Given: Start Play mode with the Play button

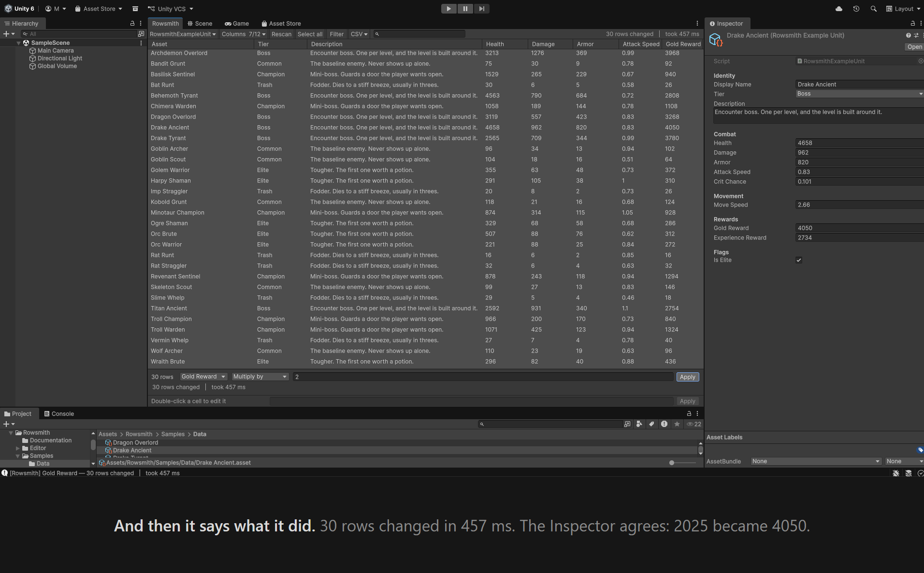Looking at the screenshot, I should tap(448, 9).
